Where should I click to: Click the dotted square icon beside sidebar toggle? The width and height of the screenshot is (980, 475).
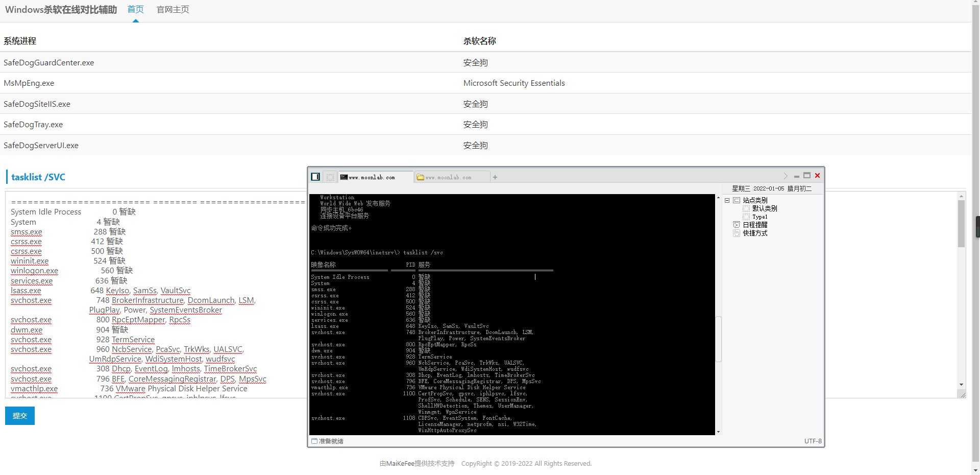pos(330,177)
